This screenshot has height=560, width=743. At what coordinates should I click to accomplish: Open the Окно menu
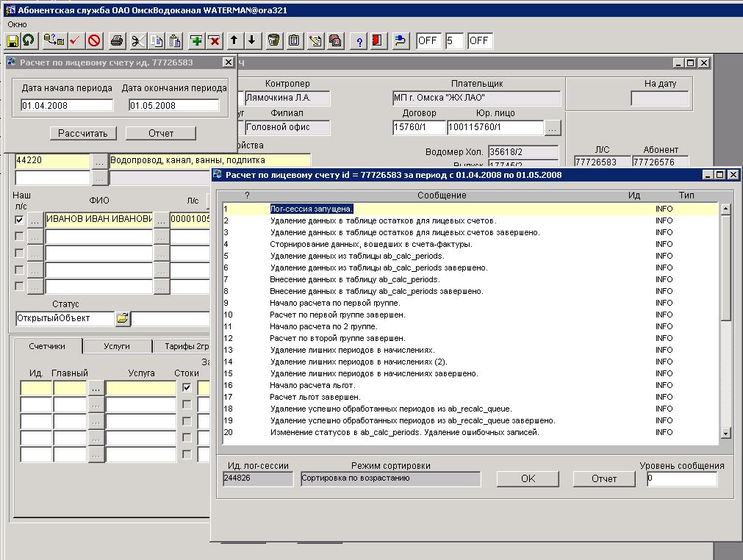17,24
